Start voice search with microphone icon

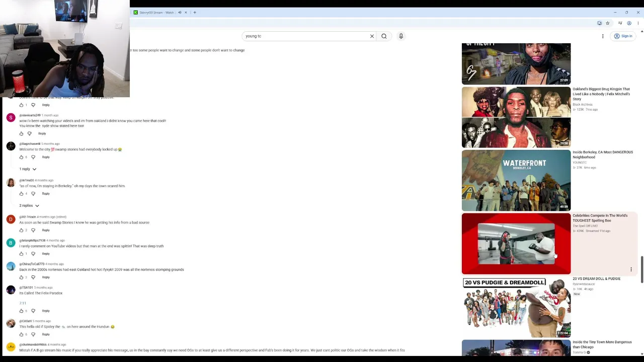[x=401, y=36]
